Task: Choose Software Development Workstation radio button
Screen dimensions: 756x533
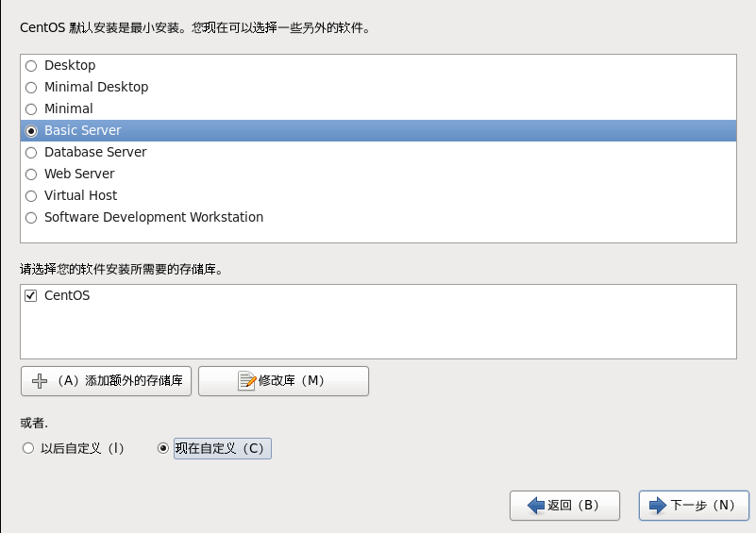Action: pos(31,218)
